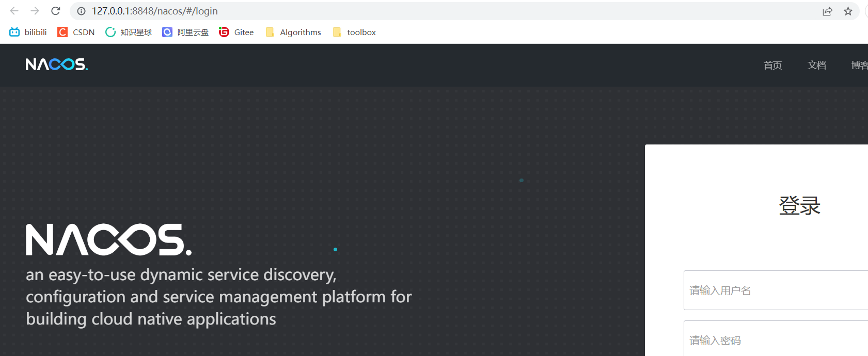Go back with the browser back arrow

tap(14, 11)
